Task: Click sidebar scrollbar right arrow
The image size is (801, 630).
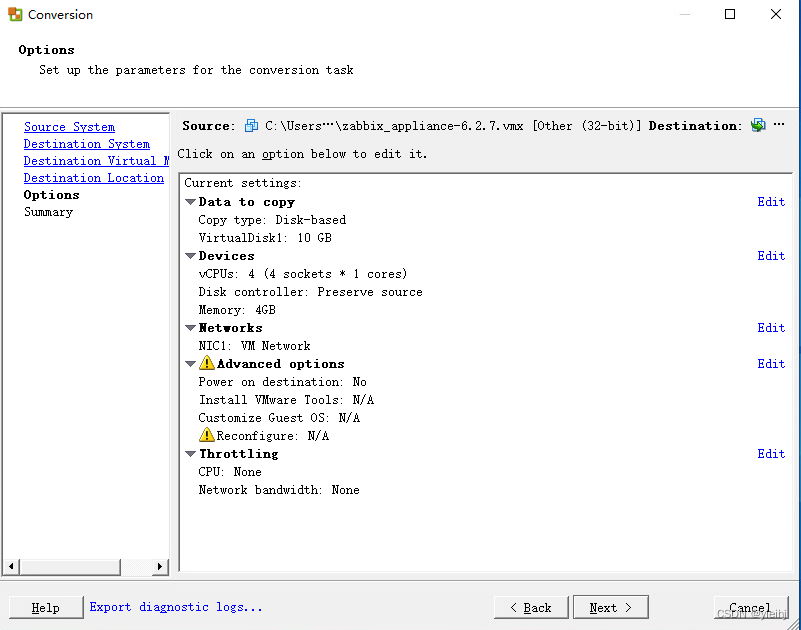Action: [x=160, y=567]
